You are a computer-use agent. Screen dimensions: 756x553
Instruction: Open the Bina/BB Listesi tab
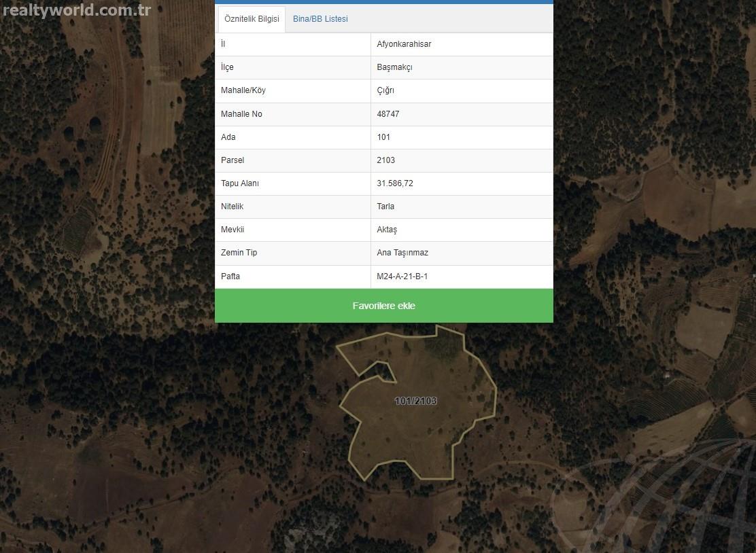pyautogui.click(x=320, y=19)
